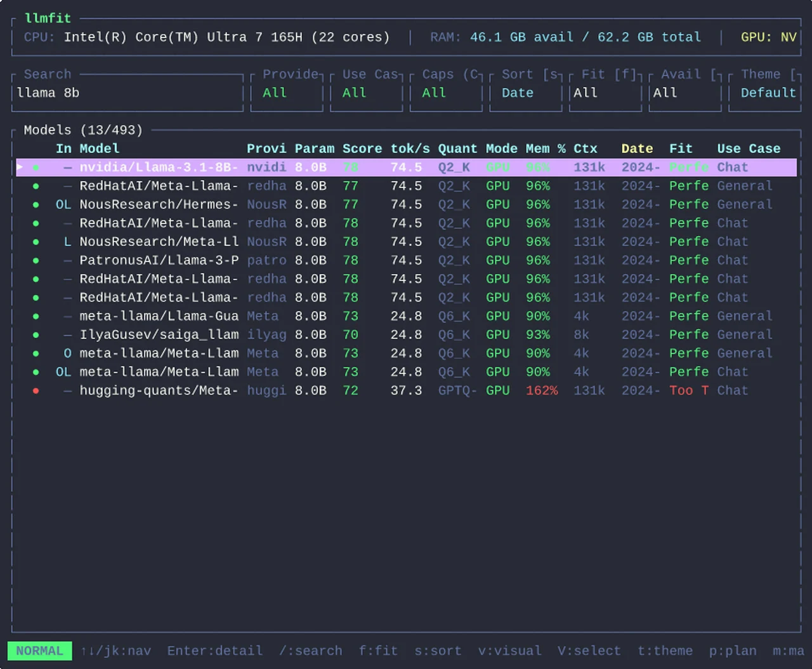Click the /:search hint in footer
Image resolution: width=812 pixels, height=669 pixels.
[x=311, y=651]
